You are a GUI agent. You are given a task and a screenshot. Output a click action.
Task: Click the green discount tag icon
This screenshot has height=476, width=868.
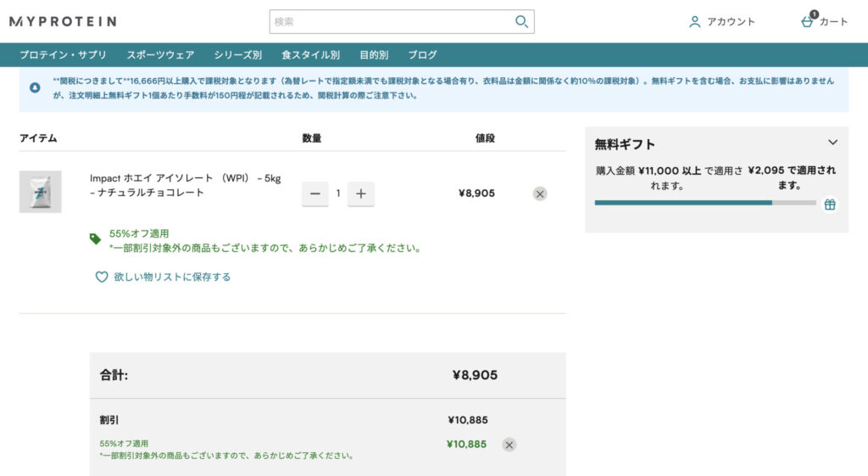coord(95,238)
